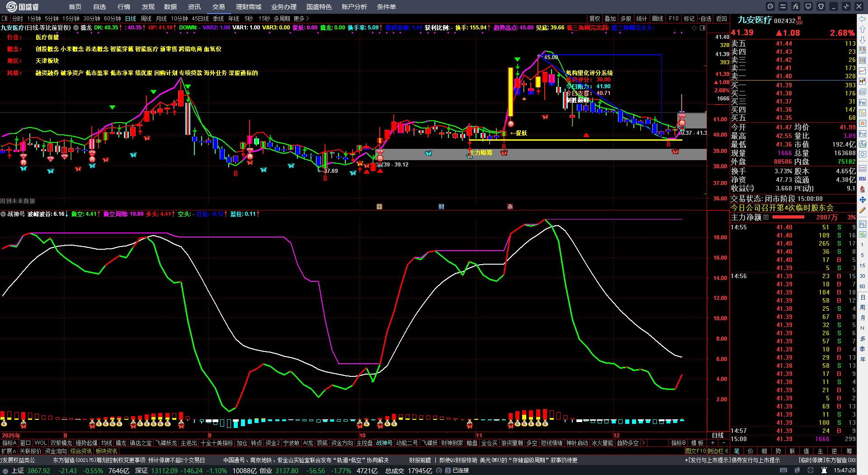This screenshot has width=868, height=475.
Task: Click the message chat bubble icon
Action: click(770, 6)
